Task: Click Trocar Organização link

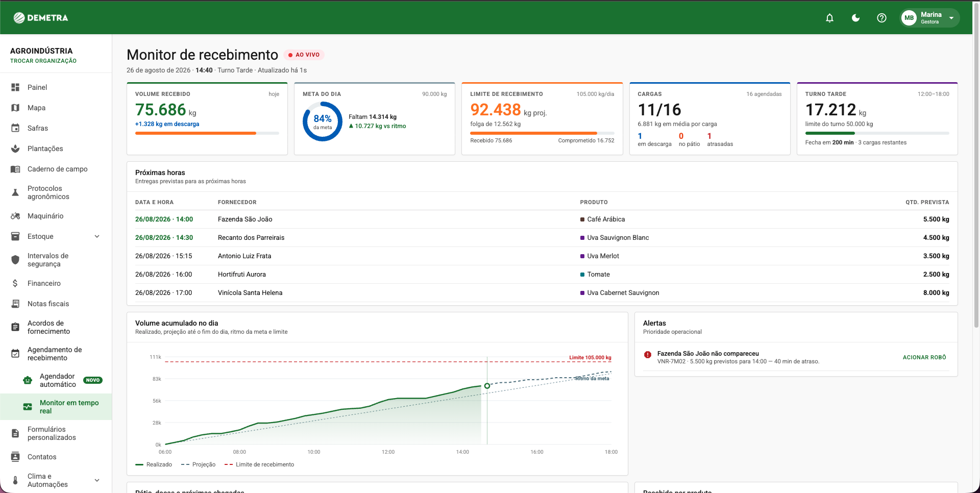Action: pos(43,61)
